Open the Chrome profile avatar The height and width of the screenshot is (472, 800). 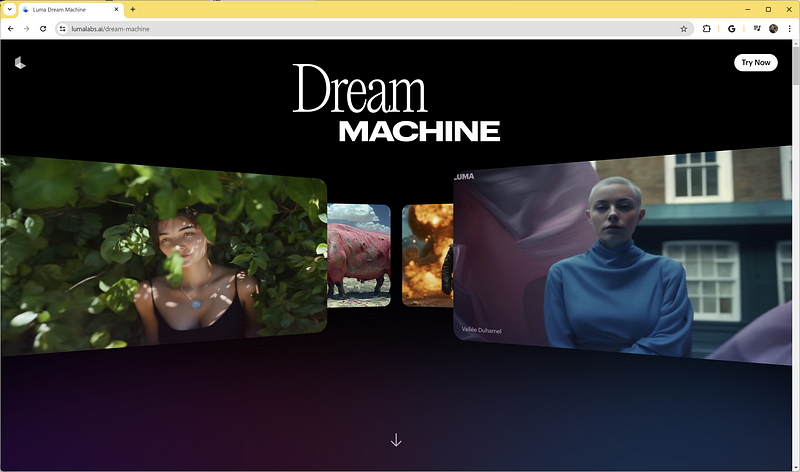pos(773,29)
